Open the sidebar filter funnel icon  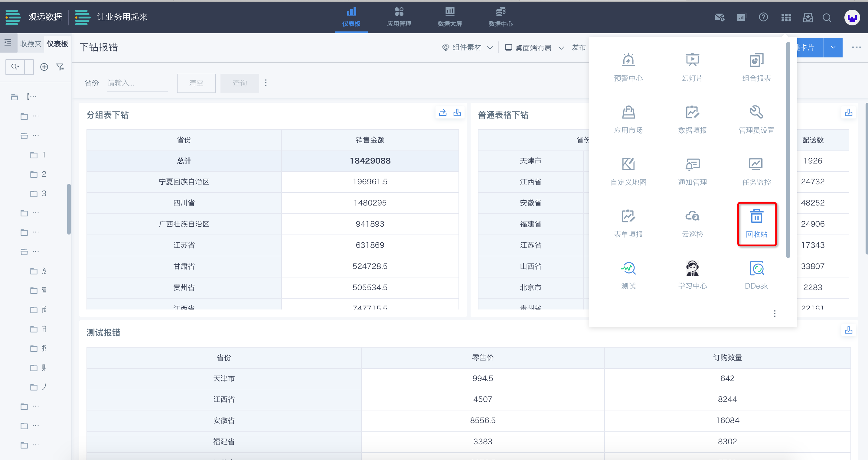[x=60, y=67]
